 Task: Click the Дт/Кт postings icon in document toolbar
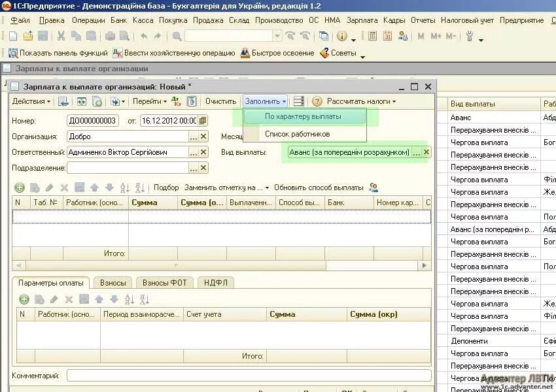tap(176, 101)
